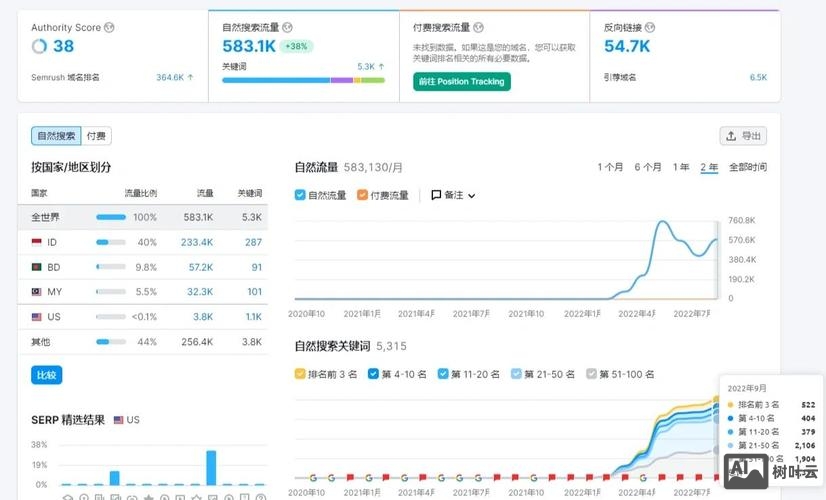Select the 1 个月 time range

click(610, 167)
